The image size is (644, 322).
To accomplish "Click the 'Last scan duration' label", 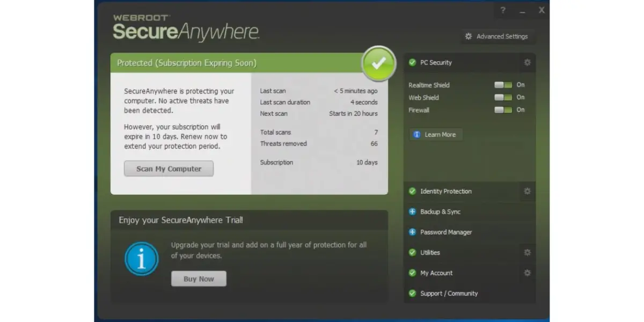I will tap(285, 102).
